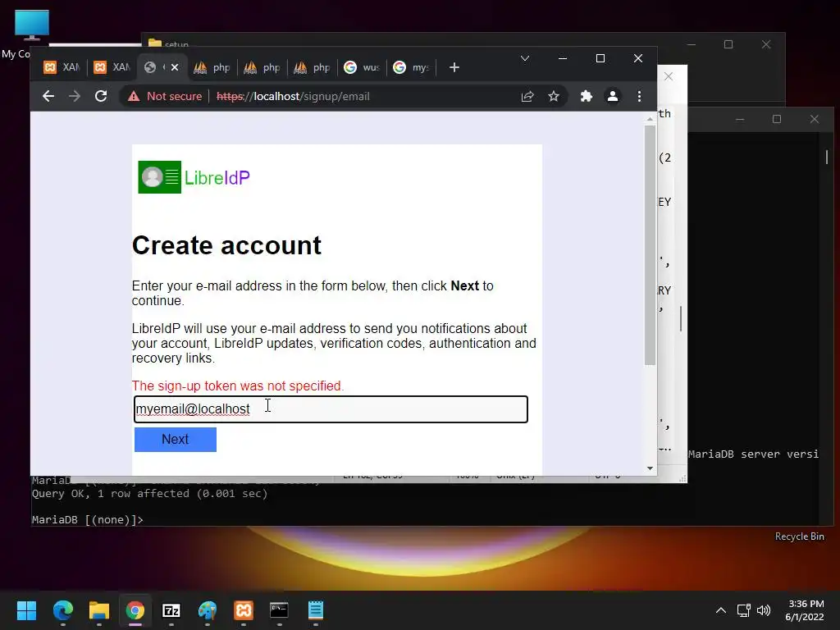Click the LibreIdP logo
This screenshot has width=840, height=630.
pyautogui.click(x=194, y=177)
